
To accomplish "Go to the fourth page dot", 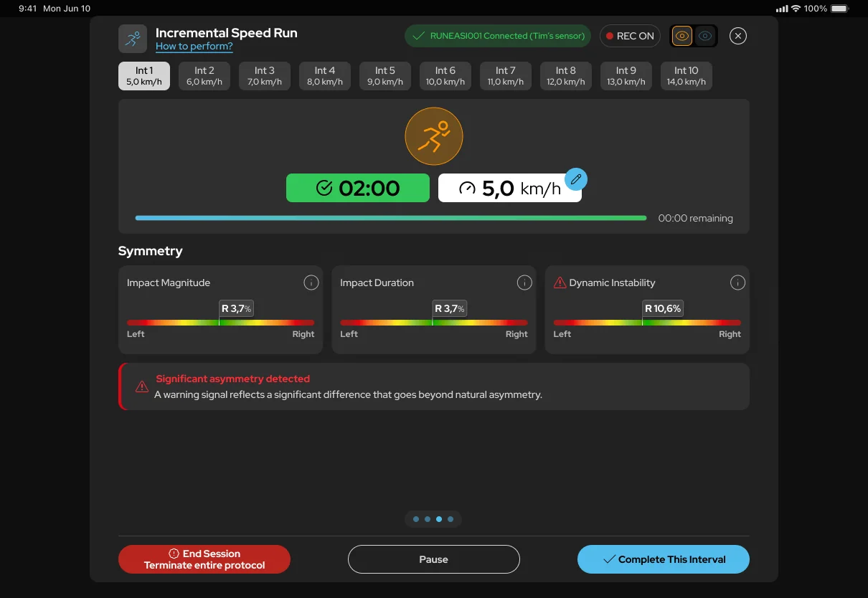I will (x=450, y=519).
